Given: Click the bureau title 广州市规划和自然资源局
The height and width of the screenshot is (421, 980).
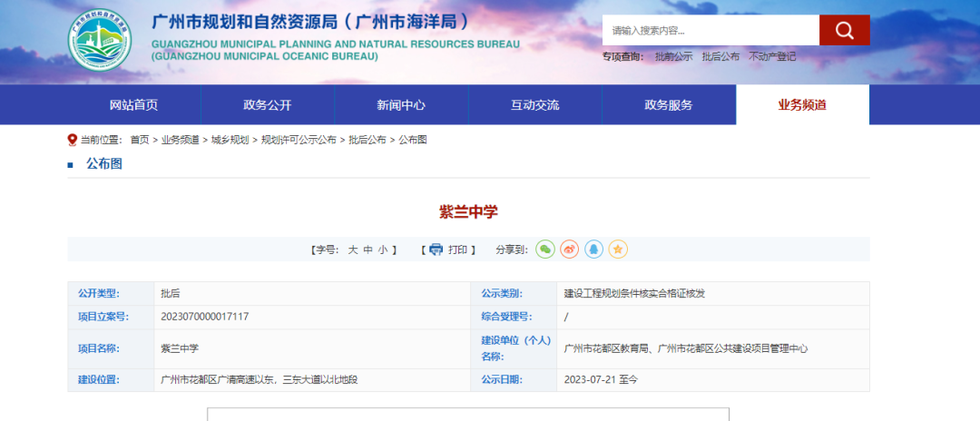Looking at the screenshot, I should [310, 21].
